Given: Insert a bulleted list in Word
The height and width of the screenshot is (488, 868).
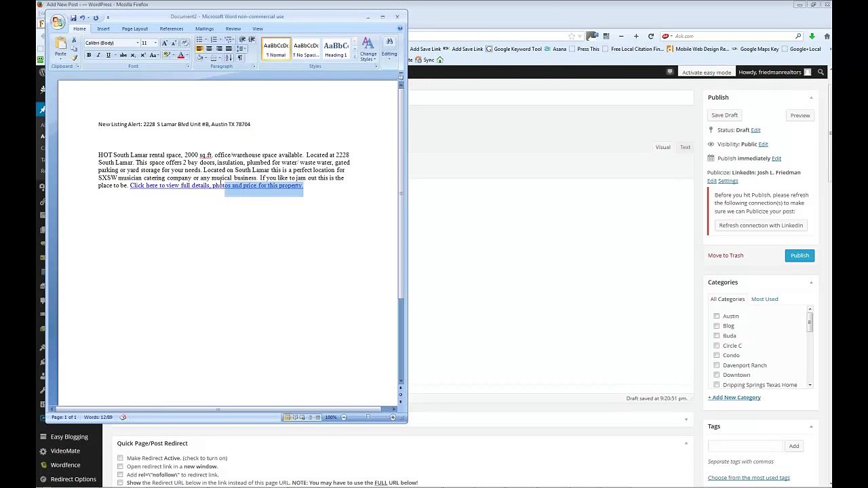Looking at the screenshot, I should (x=200, y=40).
